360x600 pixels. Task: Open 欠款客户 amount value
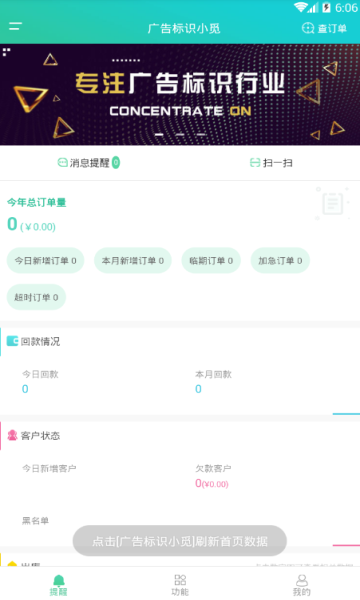click(212, 483)
